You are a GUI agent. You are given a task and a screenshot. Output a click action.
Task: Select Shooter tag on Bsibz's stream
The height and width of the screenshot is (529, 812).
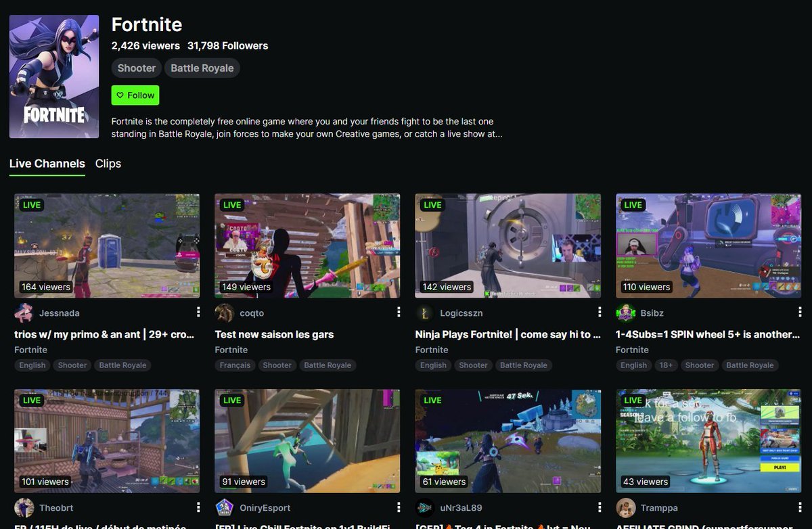coord(700,365)
